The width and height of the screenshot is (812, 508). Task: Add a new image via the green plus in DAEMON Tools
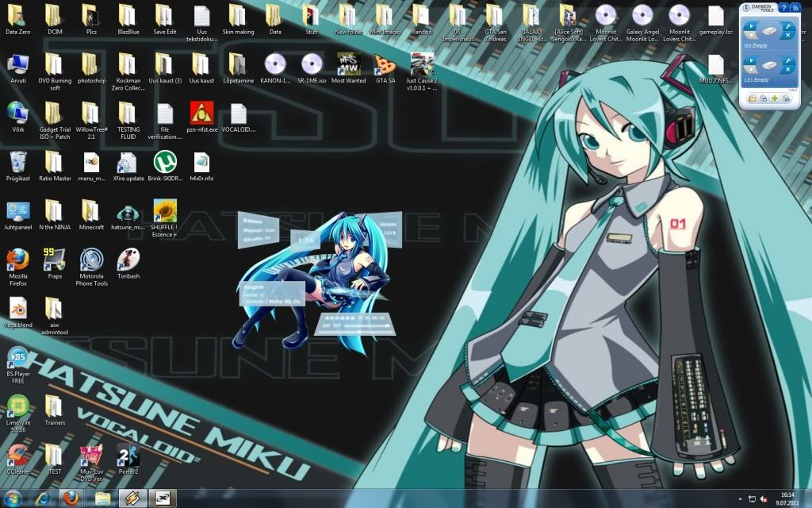point(775,98)
